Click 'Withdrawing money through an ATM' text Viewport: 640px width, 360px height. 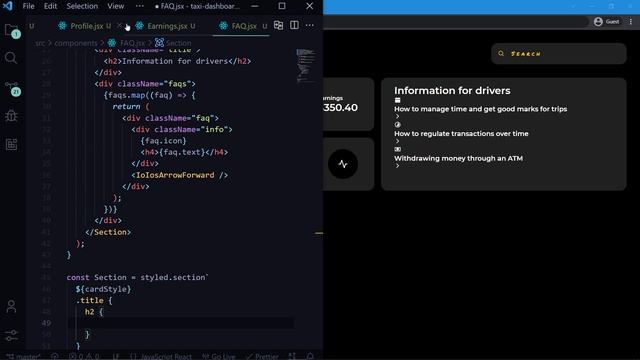click(458, 158)
